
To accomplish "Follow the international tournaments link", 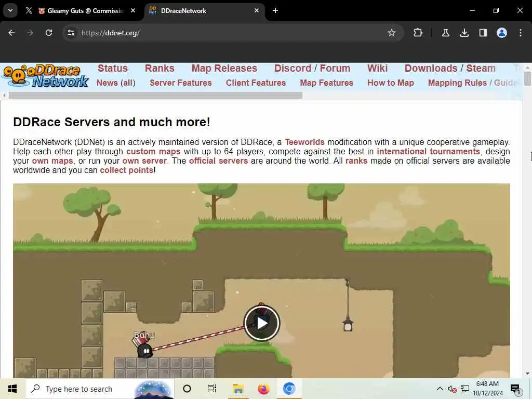I will click(428, 151).
